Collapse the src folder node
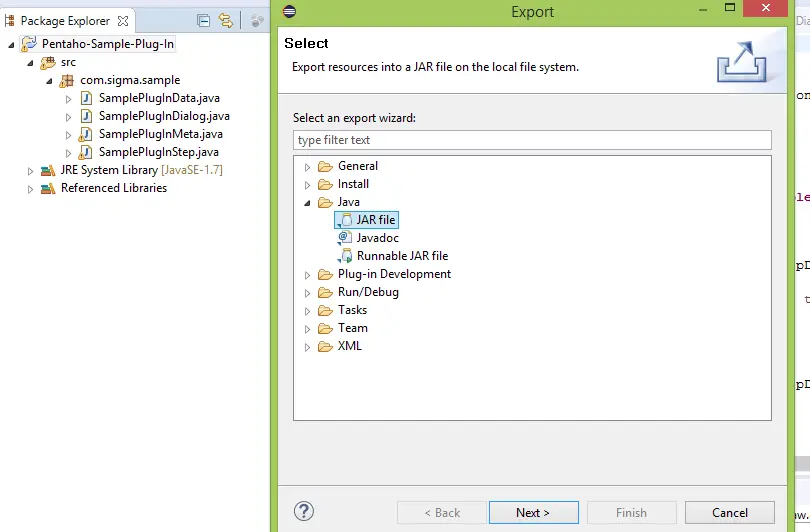The height and width of the screenshot is (532, 810). [x=30, y=63]
